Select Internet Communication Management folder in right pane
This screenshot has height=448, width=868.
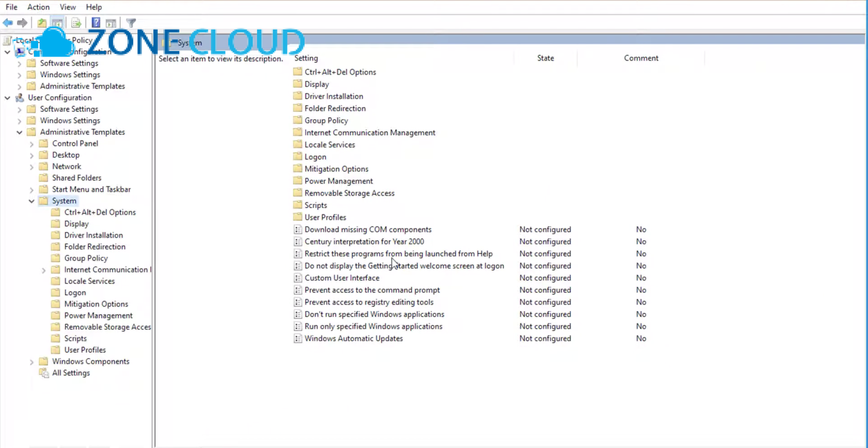(x=370, y=133)
